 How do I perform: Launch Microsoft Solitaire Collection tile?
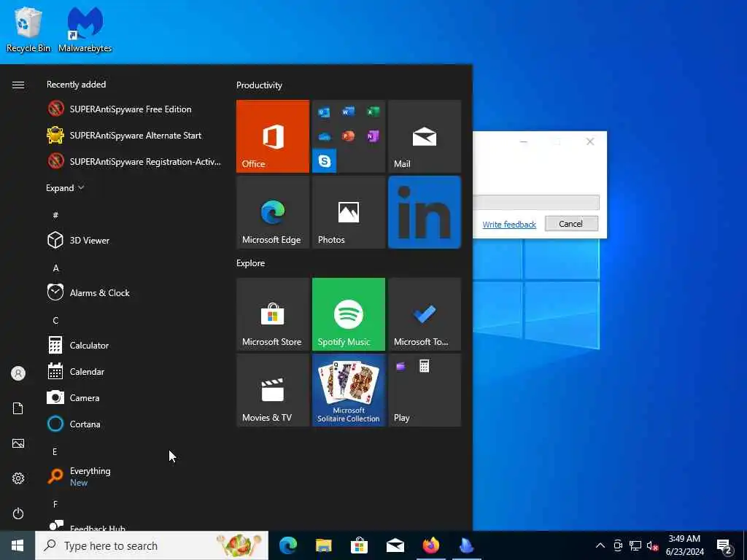pyautogui.click(x=348, y=390)
